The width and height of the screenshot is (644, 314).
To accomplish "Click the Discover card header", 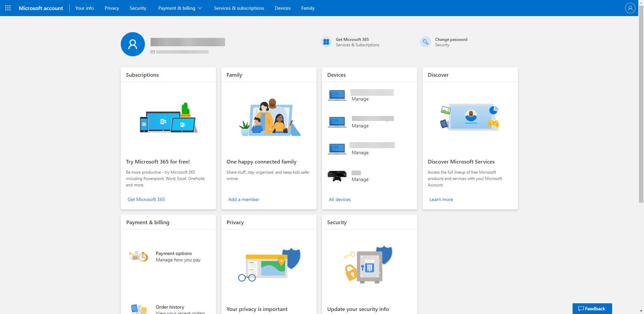I will click(470, 75).
